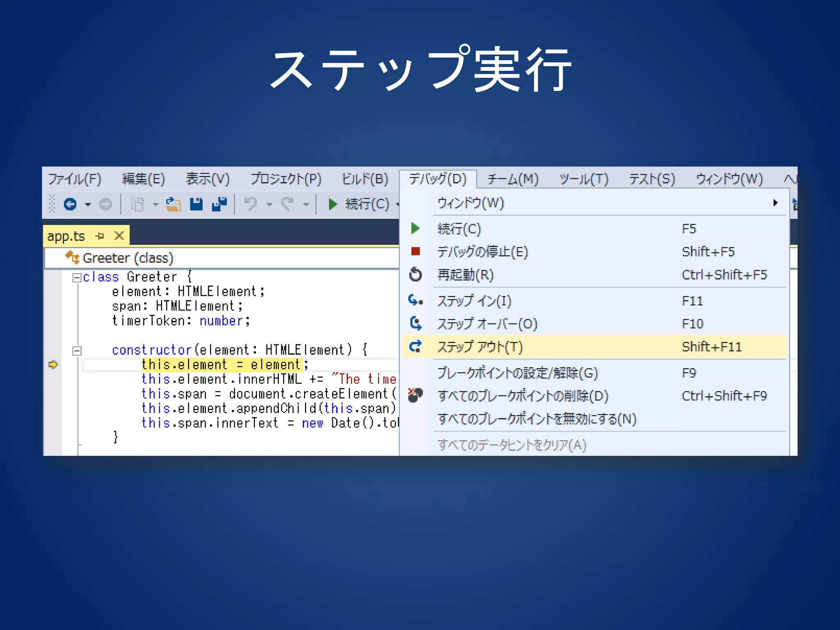Toggle the pin on app.ts tab

point(100,236)
